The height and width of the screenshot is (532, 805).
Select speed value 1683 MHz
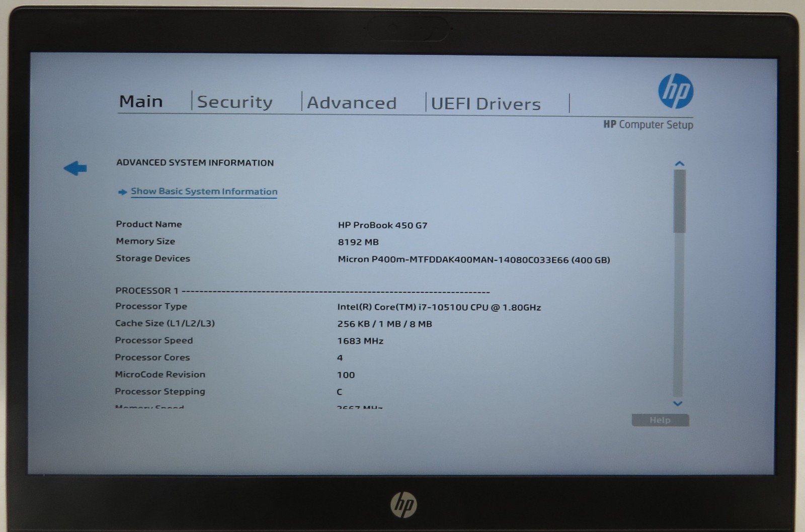tap(360, 341)
